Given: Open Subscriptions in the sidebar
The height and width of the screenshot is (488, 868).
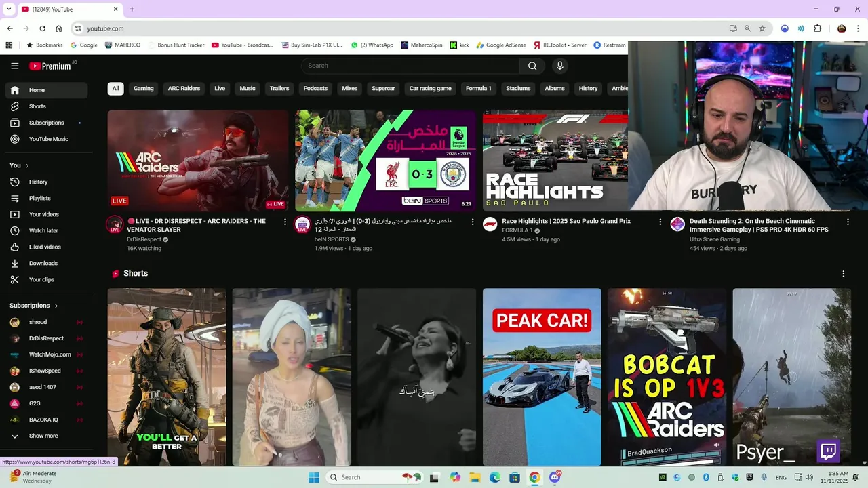Looking at the screenshot, I should [46, 123].
